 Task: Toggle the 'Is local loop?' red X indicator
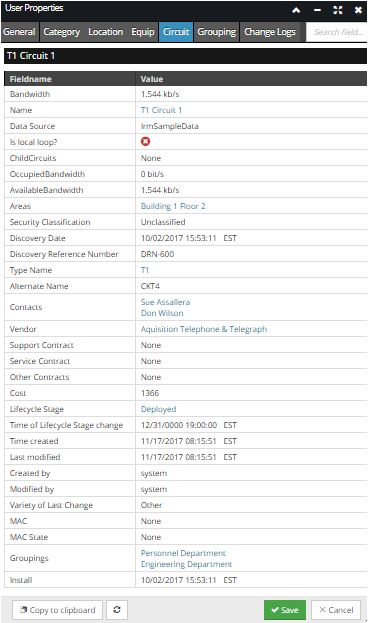145,141
